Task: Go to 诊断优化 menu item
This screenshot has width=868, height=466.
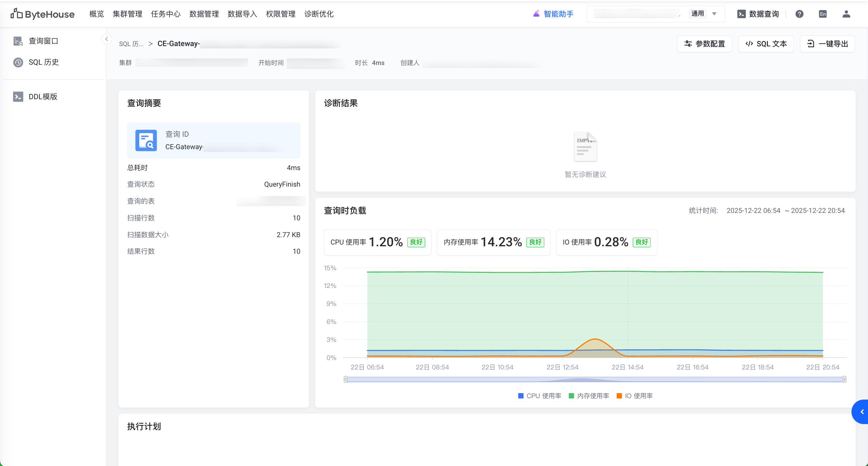Action: (318, 14)
